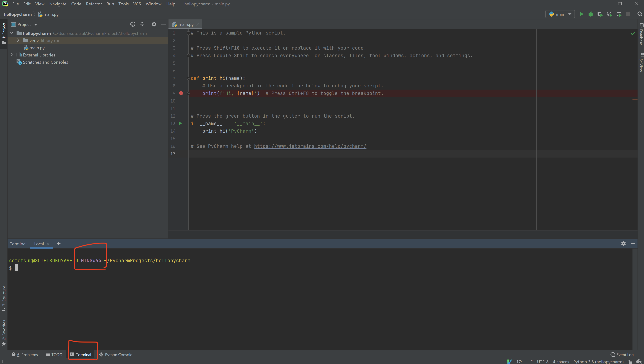The image size is (644, 364).
Task: Open the TODO tool window
Action: pyautogui.click(x=54, y=354)
